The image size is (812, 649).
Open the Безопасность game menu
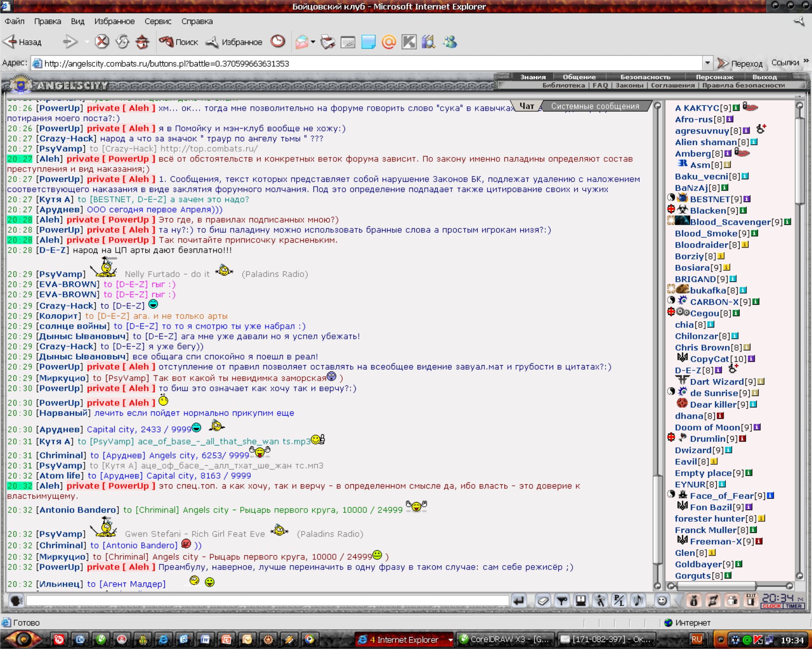coord(646,77)
